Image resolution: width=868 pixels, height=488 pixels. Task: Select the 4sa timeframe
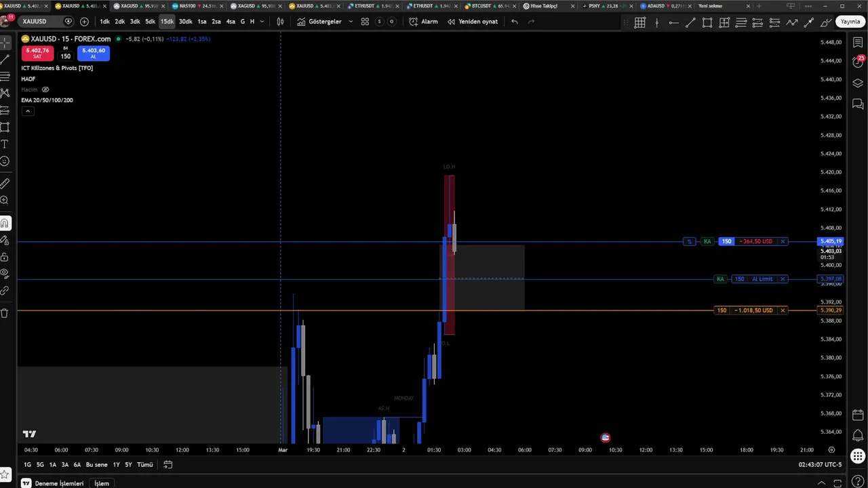click(231, 21)
